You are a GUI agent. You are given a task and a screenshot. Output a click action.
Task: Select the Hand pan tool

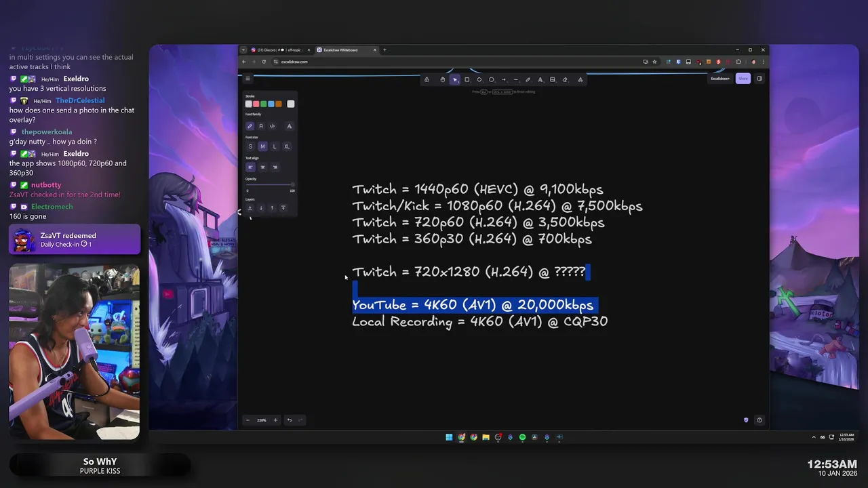(x=442, y=79)
